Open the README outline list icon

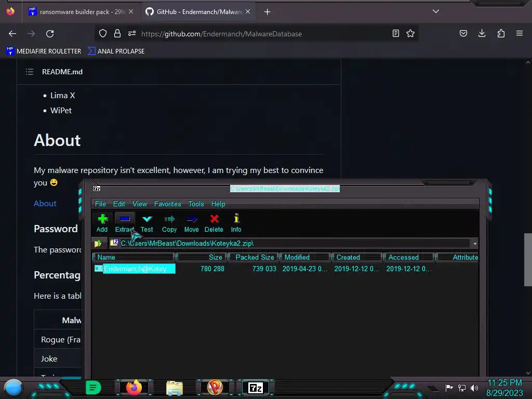coord(30,72)
